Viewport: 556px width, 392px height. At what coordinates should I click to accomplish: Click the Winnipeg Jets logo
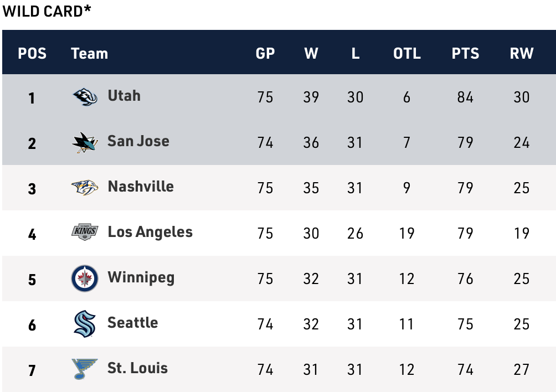(x=85, y=278)
